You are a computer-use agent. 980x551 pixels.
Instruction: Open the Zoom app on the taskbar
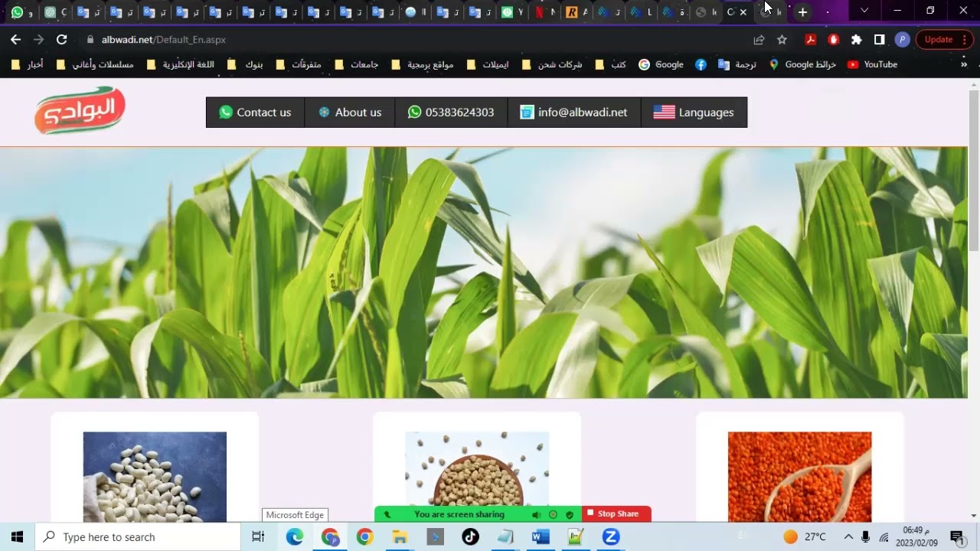[x=610, y=537]
